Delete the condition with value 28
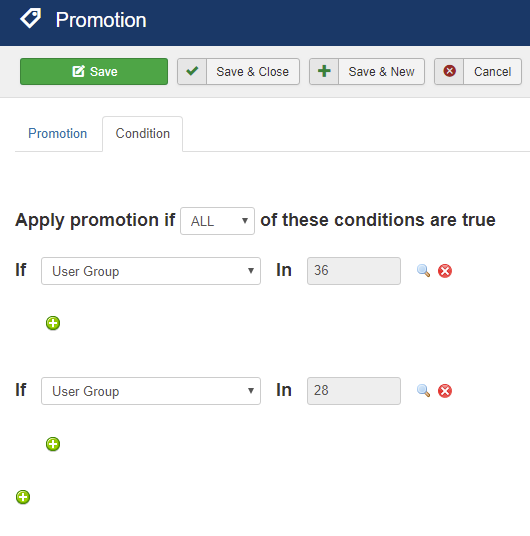This screenshot has height=536, width=530. [445, 391]
